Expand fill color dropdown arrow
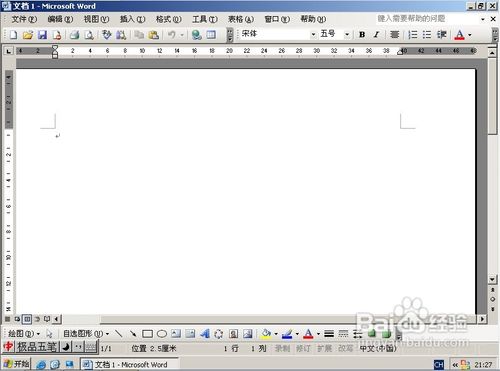 pyautogui.click(x=276, y=333)
